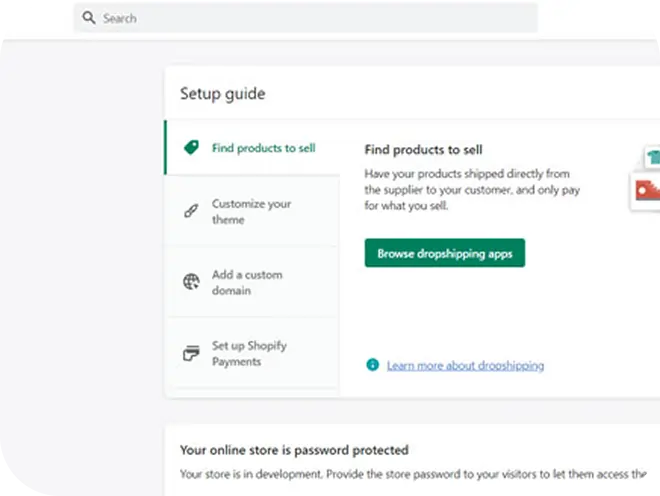660x496 pixels.
Task: Open the Learn more about dropshipping link
Action: click(x=465, y=366)
